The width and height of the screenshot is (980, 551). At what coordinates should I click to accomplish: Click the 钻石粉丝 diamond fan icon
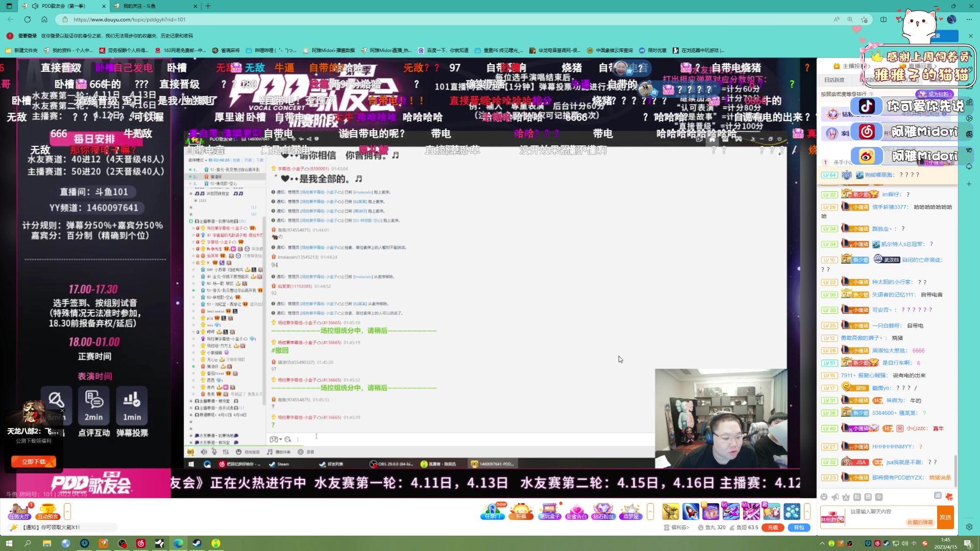point(603,511)
